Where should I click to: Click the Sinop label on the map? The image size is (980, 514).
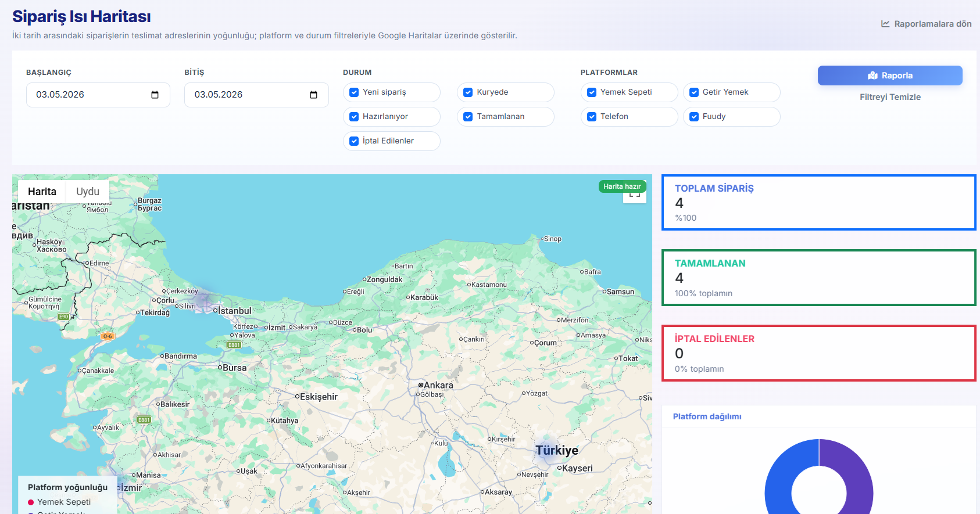[x=553, y=239]
